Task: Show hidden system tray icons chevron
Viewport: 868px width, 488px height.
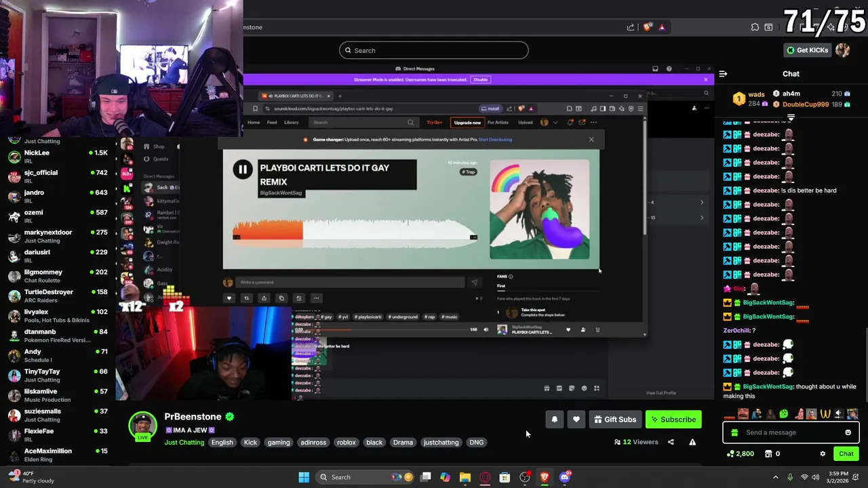Action: [776, 477]
